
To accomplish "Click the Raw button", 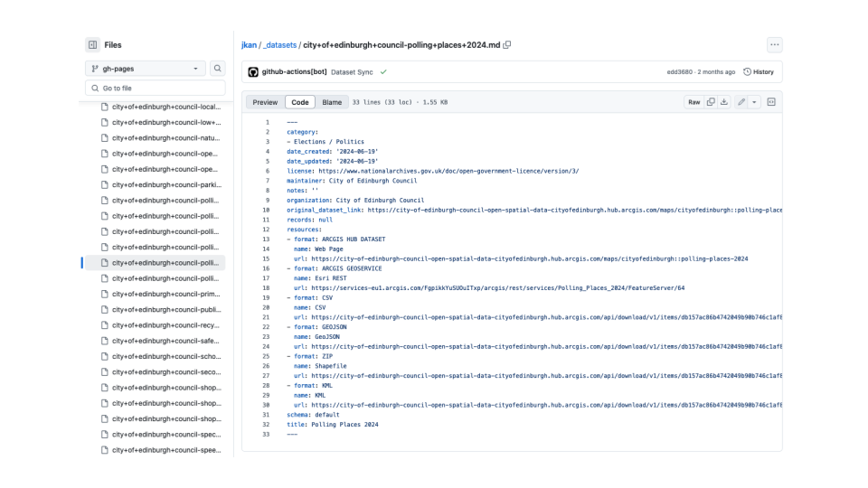I will [694, 102].
